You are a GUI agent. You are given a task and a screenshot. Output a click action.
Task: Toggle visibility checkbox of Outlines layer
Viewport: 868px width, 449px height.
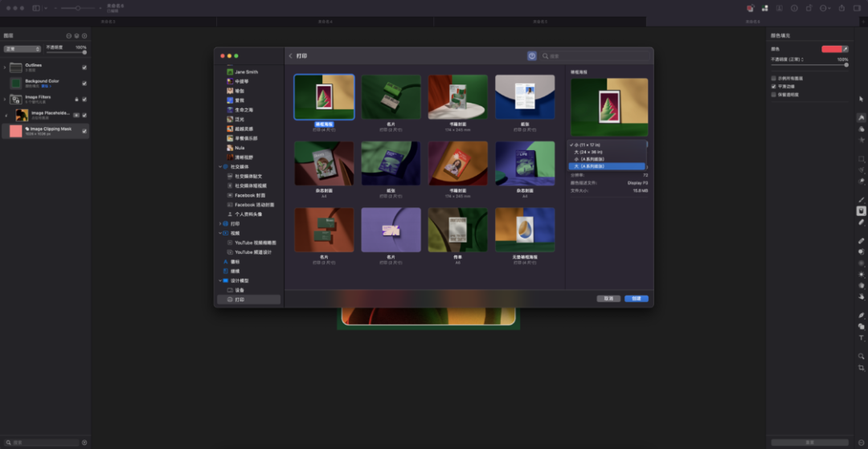click(x=84, y=67)
